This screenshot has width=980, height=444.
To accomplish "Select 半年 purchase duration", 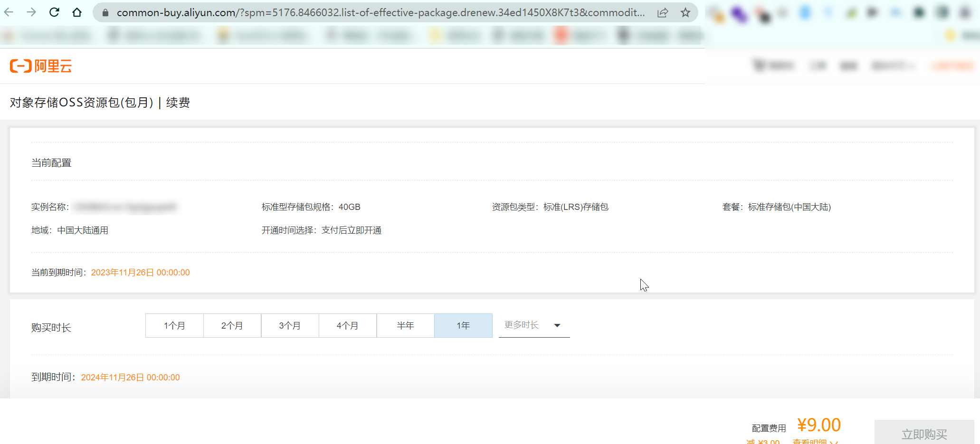I will point(406,326).
